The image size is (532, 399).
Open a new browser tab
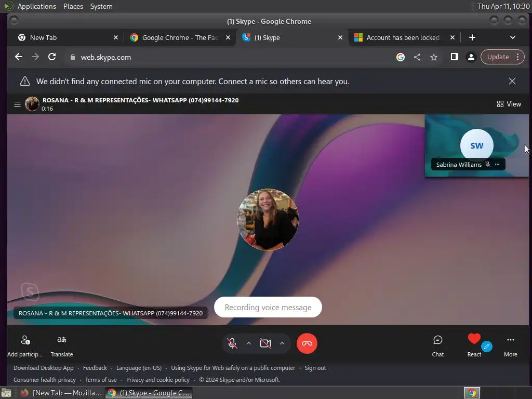(472, 37)
